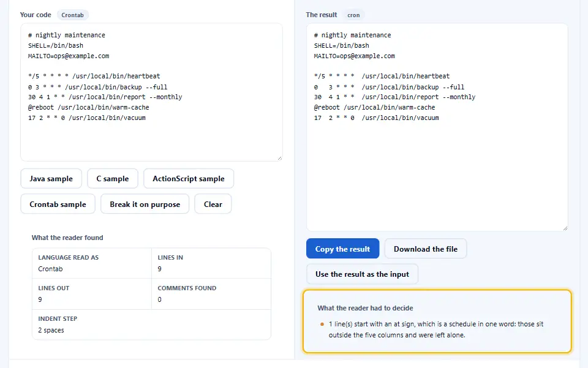Click the at sign note bullet text
588x368 pixels.
436,329
